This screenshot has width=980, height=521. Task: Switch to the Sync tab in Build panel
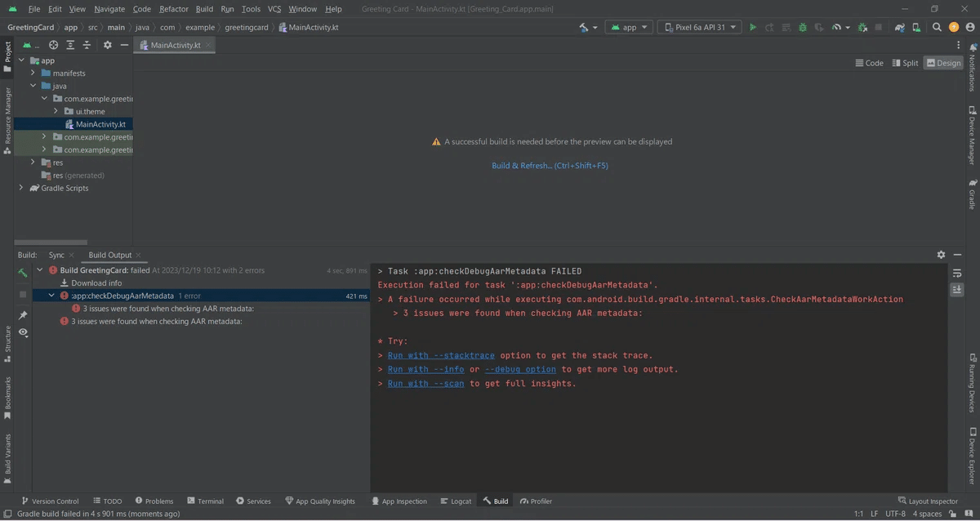pyautogui.click(x=56, y=255)
